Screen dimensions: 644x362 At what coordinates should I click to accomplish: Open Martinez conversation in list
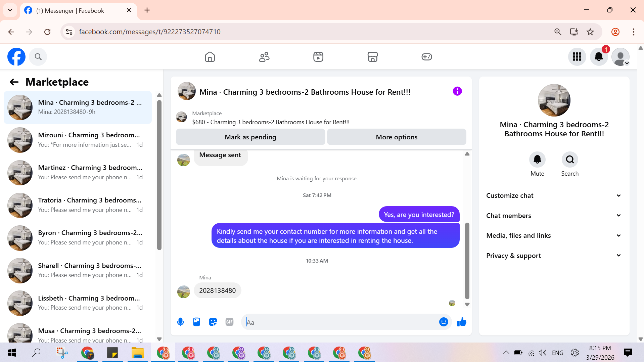(78, 173)
